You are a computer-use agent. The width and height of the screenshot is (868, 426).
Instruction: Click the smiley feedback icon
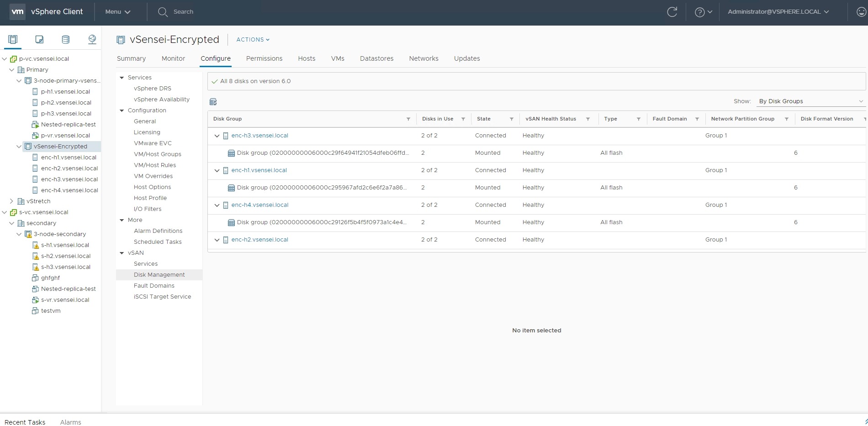[x=861, y=12]
